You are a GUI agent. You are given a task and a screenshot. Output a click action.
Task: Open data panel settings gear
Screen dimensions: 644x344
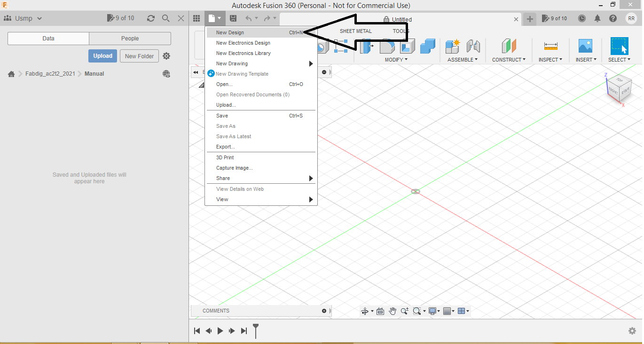click(x=166, y=56)
